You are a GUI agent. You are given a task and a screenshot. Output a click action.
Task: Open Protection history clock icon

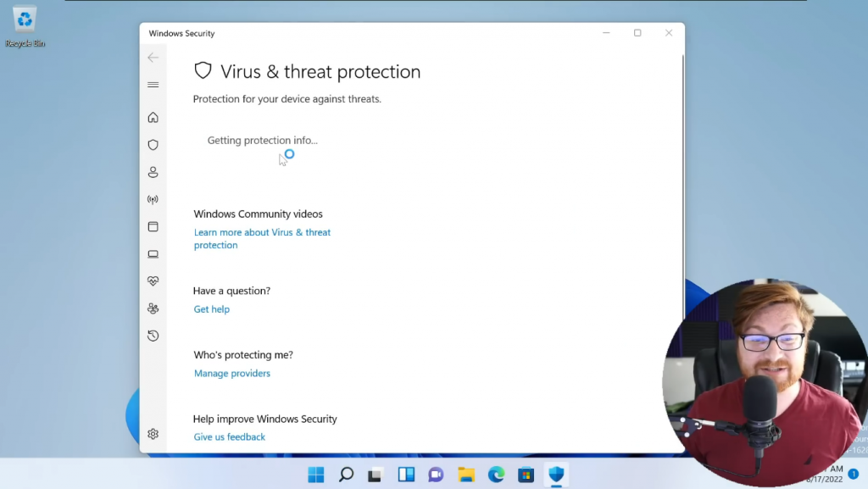(x=153, y=336)
